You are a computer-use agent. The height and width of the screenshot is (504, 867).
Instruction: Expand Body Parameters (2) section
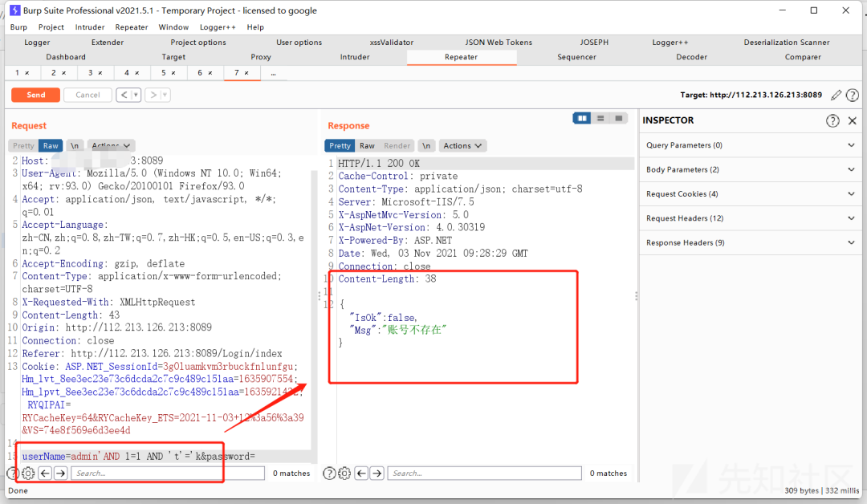[750, 169]
